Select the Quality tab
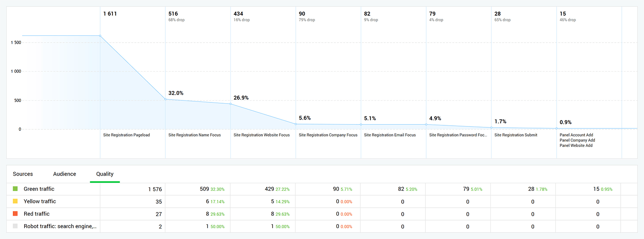Viewport: 644px width, 239px height. [x=105, y=174]
